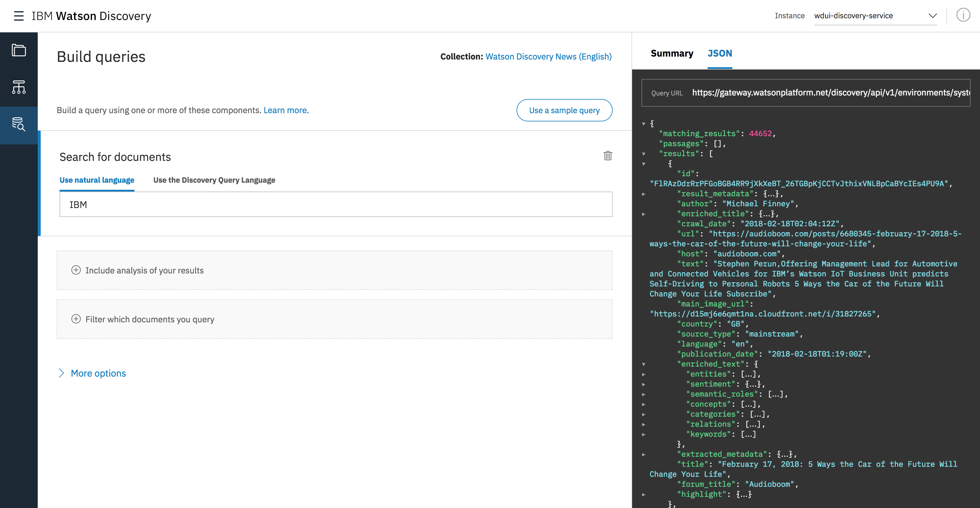Screen dimensions: 980x508
Task: Open the Instance dropdown wdui-discovery-service
Action: pos(875,16)
